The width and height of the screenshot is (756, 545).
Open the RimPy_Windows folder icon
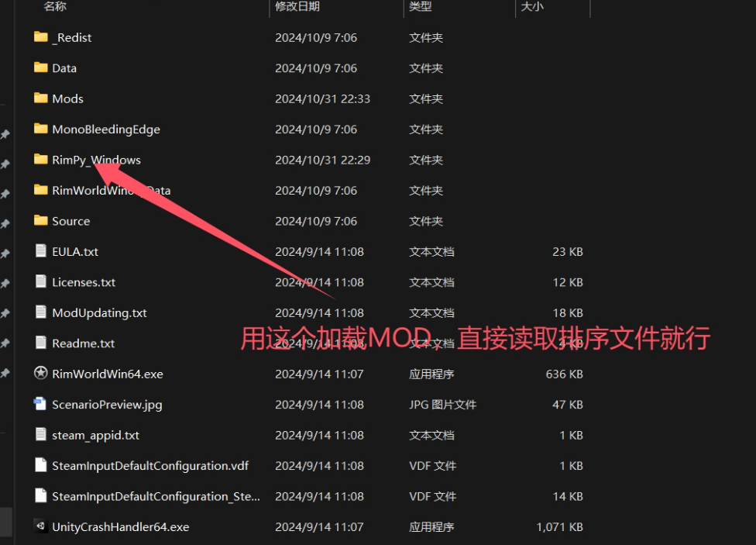click(x=41, y=160)
